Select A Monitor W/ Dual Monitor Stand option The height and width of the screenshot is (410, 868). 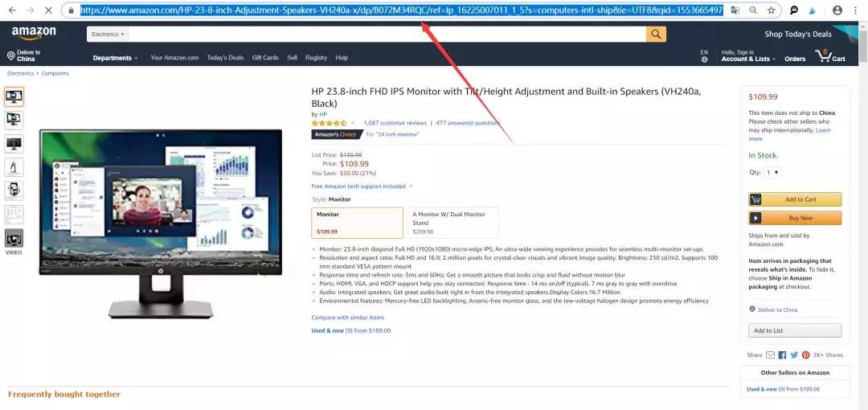point(452,223)
